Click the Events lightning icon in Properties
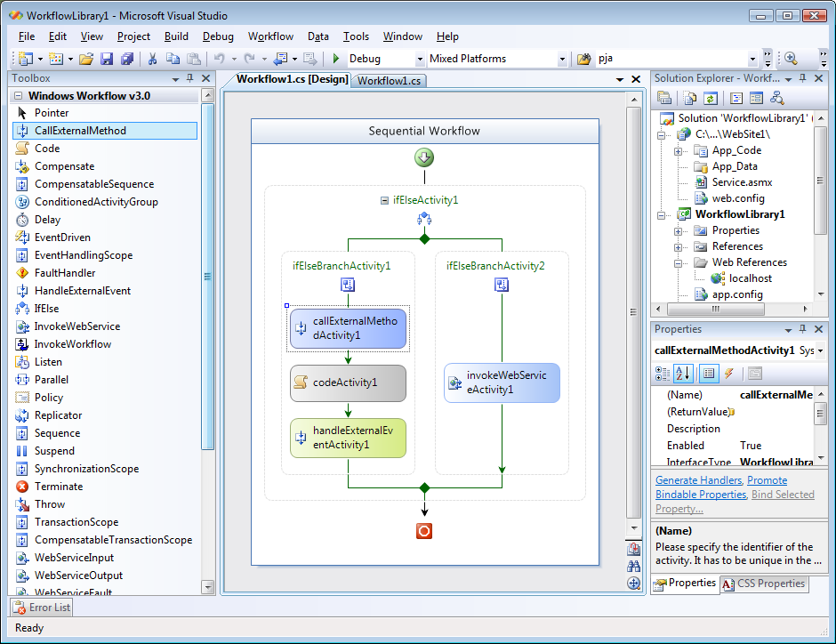Screen dimensions: 836x644 pyautogui.click(x=729, y=374)
